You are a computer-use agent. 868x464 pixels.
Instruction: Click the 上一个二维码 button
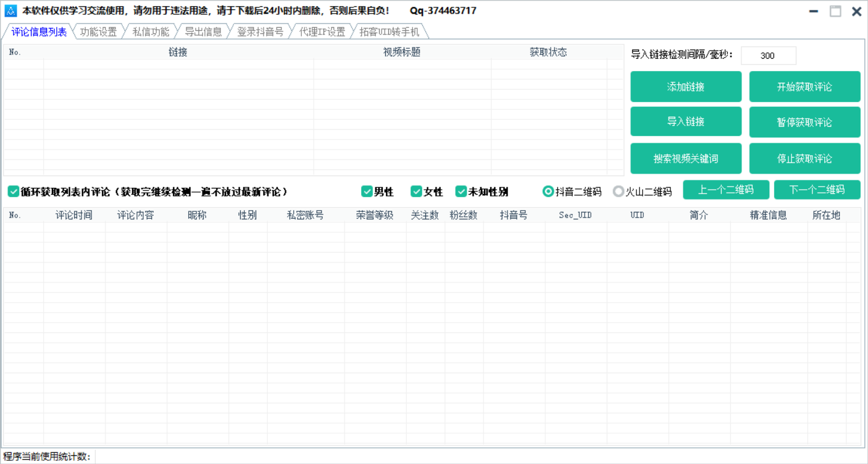tap(726, 190)
